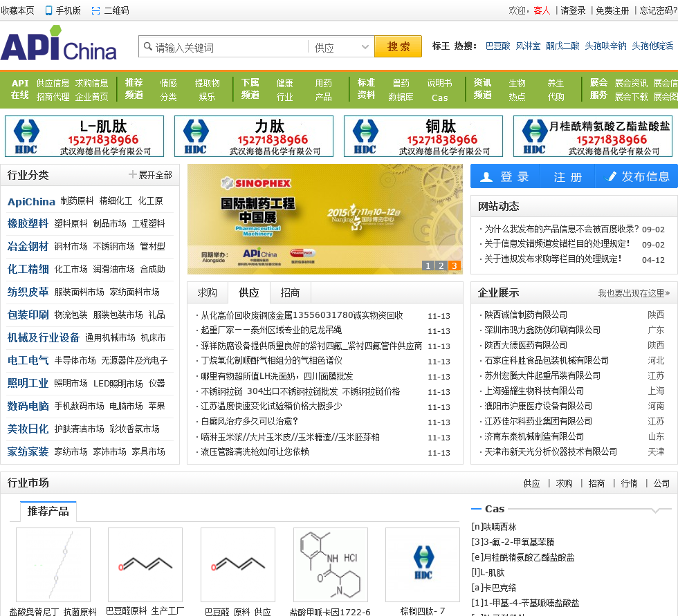Switch to the 招商 tab
Screen dimensions: 678x616
290,292
